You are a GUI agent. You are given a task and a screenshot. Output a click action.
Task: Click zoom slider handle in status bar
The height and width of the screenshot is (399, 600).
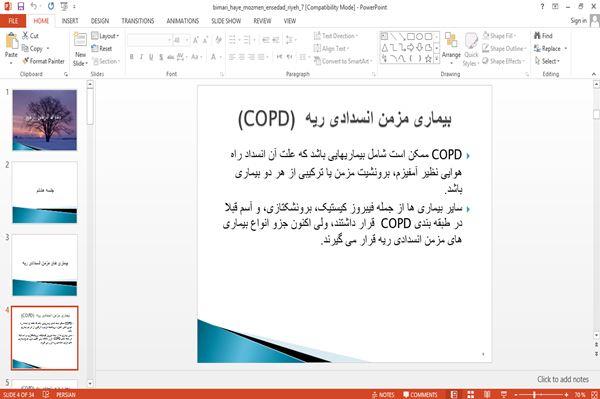point(534,394)
